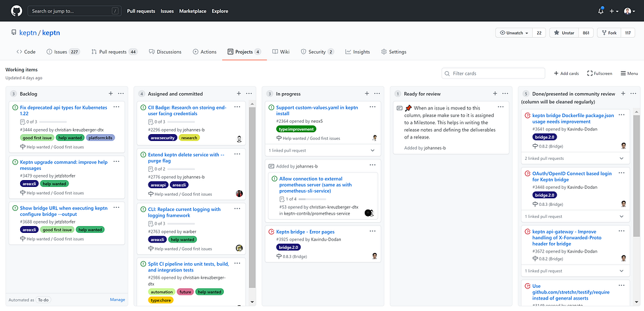Click the Filter cards field
The height and width of the screenshot is (311, 644).
[493, 73]
